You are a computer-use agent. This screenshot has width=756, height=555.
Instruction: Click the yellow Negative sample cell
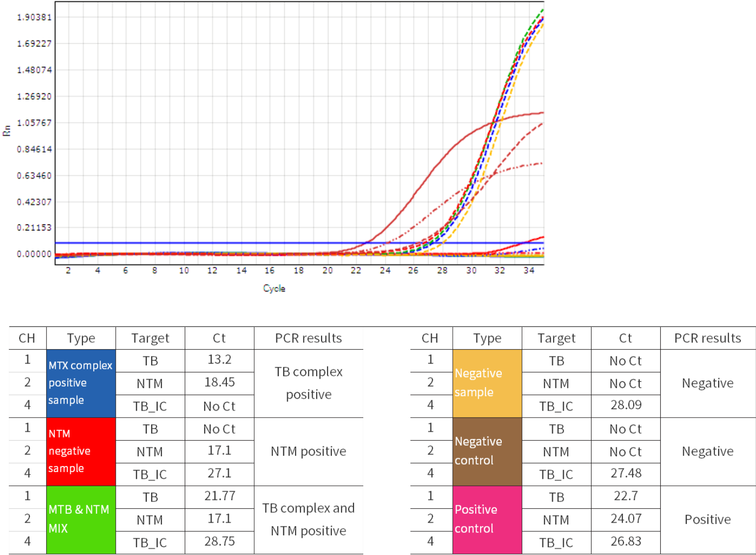click(x=487, y=383)
